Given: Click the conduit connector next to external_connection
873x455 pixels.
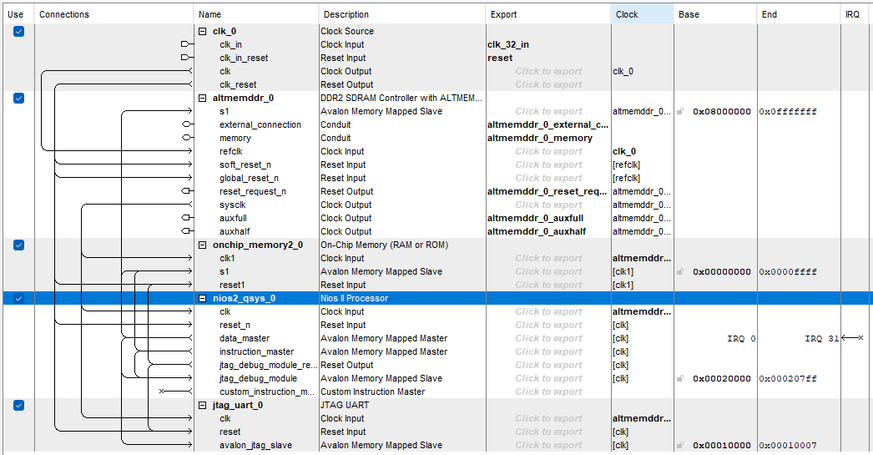Looking at the screenshot, I should [x=188, y=124].
